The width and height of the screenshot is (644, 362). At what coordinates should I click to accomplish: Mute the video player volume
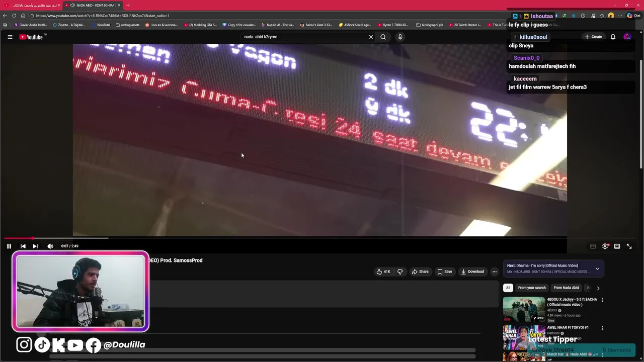tap(50, 246)
